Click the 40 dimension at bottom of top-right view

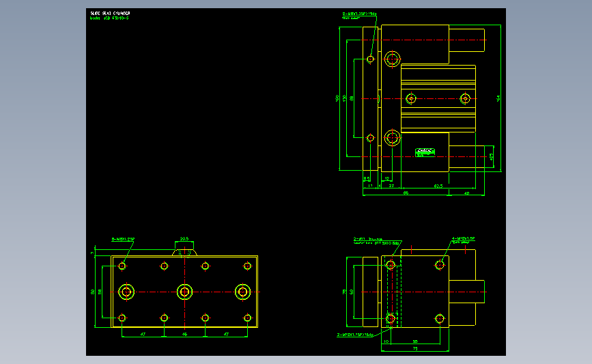pyautogui.click(x=466, y=193)
